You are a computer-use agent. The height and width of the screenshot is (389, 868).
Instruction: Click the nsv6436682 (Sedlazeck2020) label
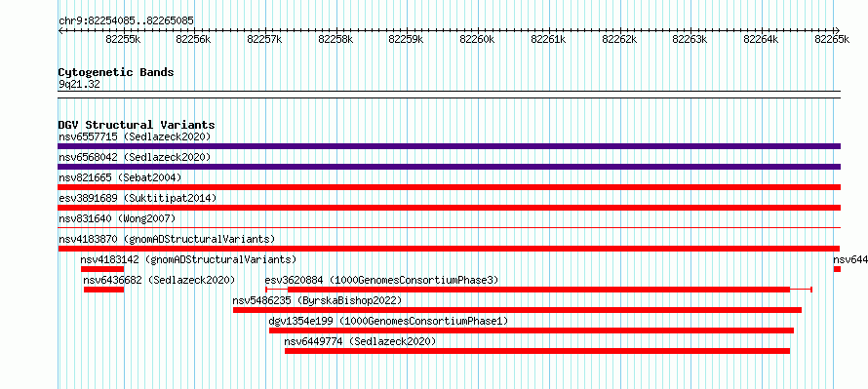[x=159, y=280]
